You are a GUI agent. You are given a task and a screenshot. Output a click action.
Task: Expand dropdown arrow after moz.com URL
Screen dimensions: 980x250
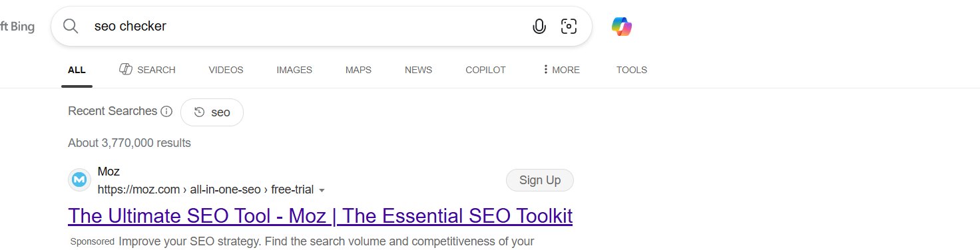[322, 191]
